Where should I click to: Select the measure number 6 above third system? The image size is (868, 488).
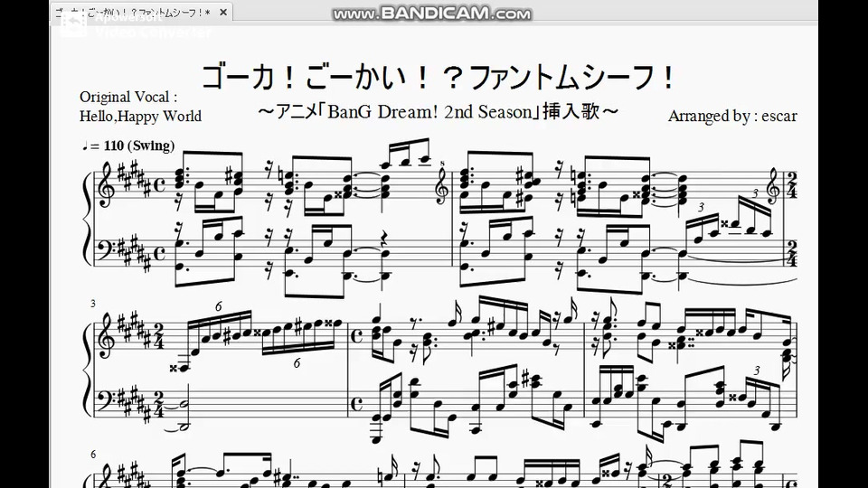(x=93, y=455)
